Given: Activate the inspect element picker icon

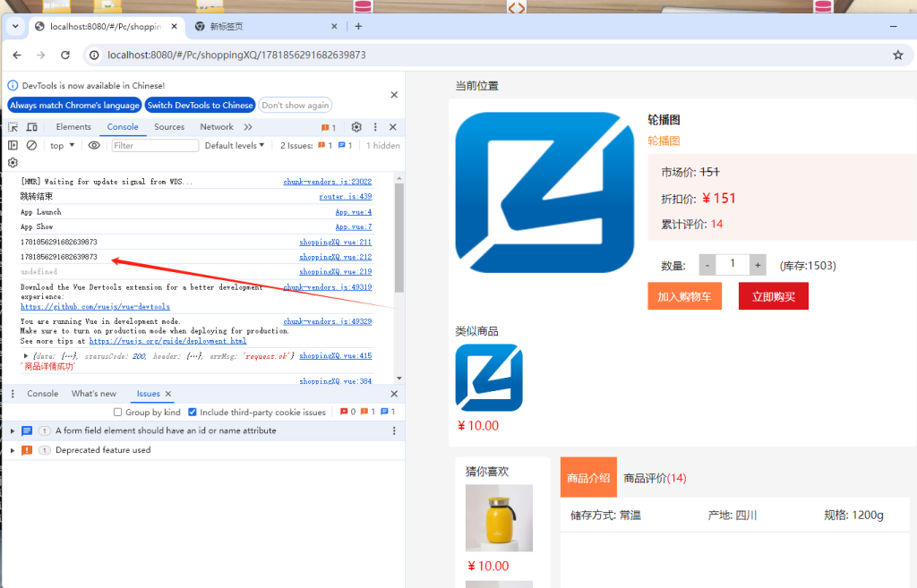Looking at the screenshot, I should click(x=13, y=127).
